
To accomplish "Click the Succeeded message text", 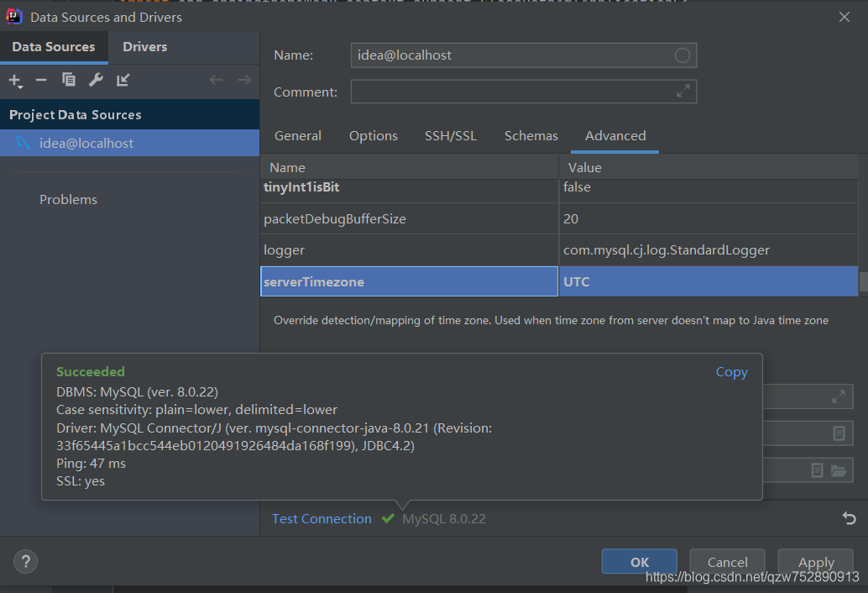I will pyautogui.click(x=90, y=371).
